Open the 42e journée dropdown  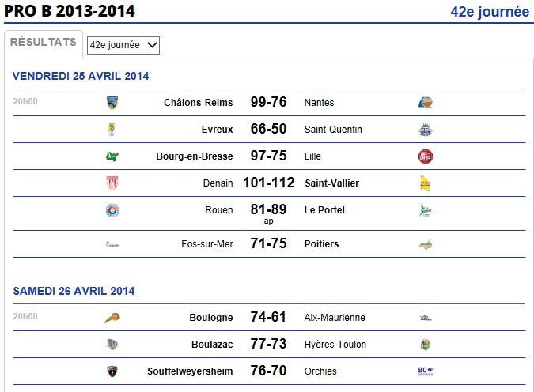123,45
